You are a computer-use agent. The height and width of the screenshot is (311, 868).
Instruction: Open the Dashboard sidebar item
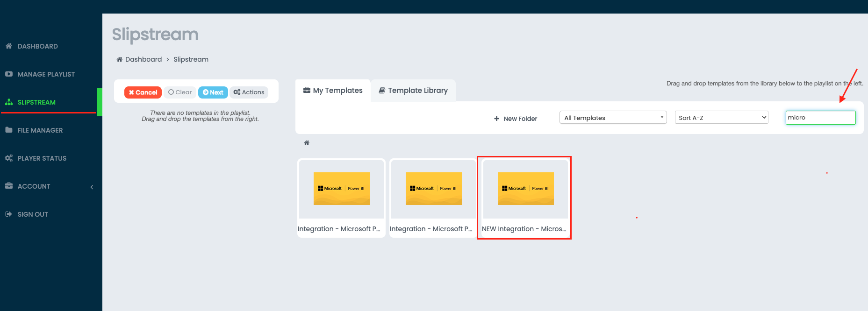pos(51,46)
